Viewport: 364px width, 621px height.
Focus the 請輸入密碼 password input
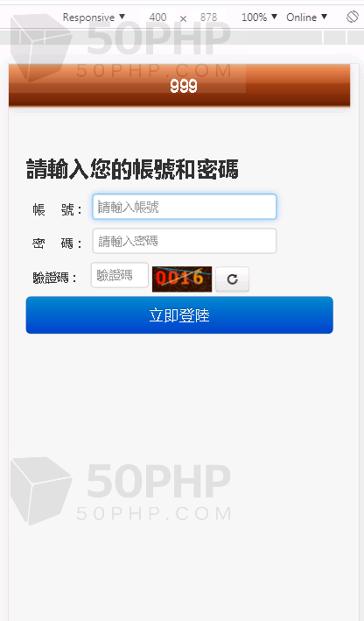(x=185, y=241)
